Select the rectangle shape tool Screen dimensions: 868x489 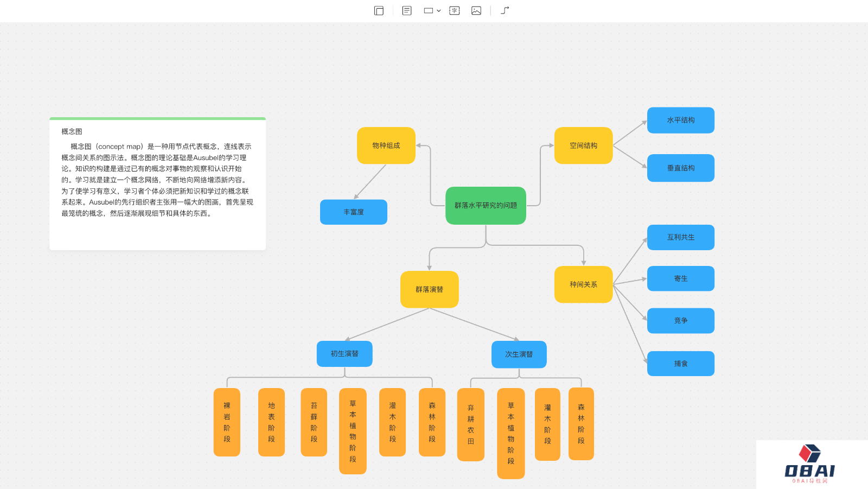click(x=429, y=10)
